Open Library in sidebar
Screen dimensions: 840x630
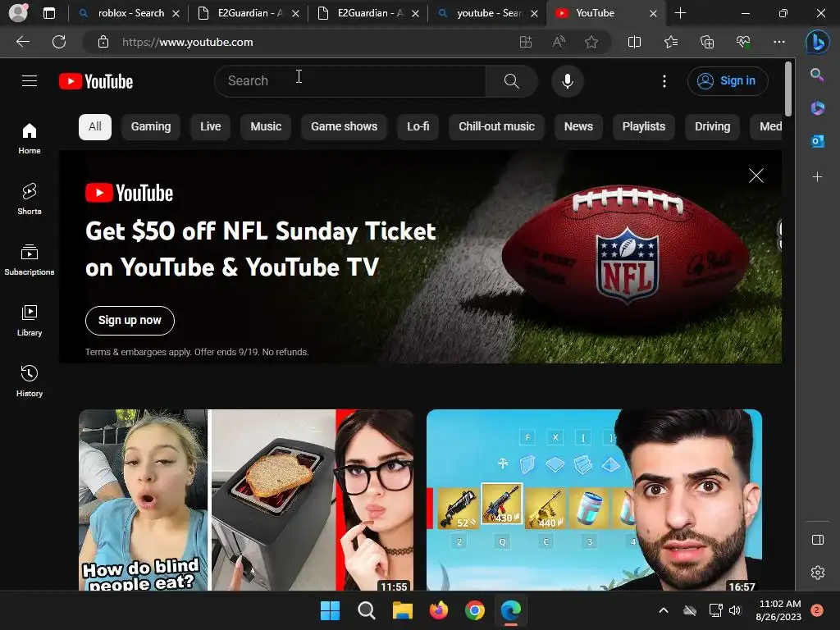coord(30,321)
